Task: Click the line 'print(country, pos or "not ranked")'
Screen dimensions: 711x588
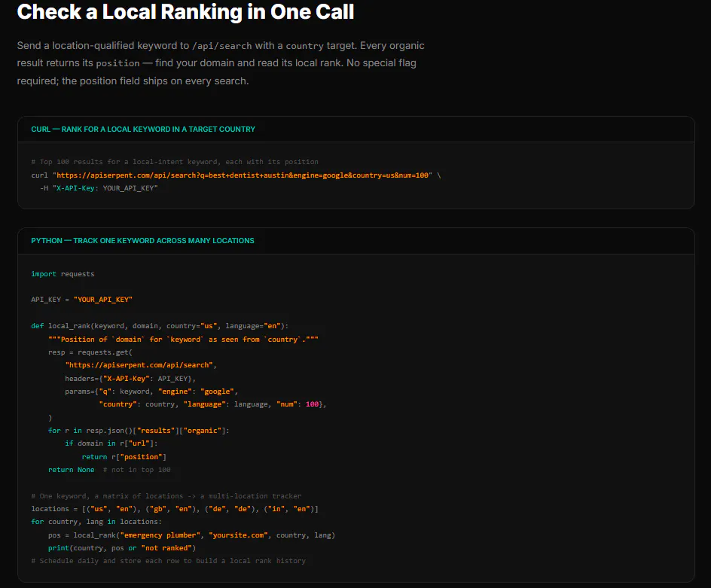Action: click(x=122, y=548)
